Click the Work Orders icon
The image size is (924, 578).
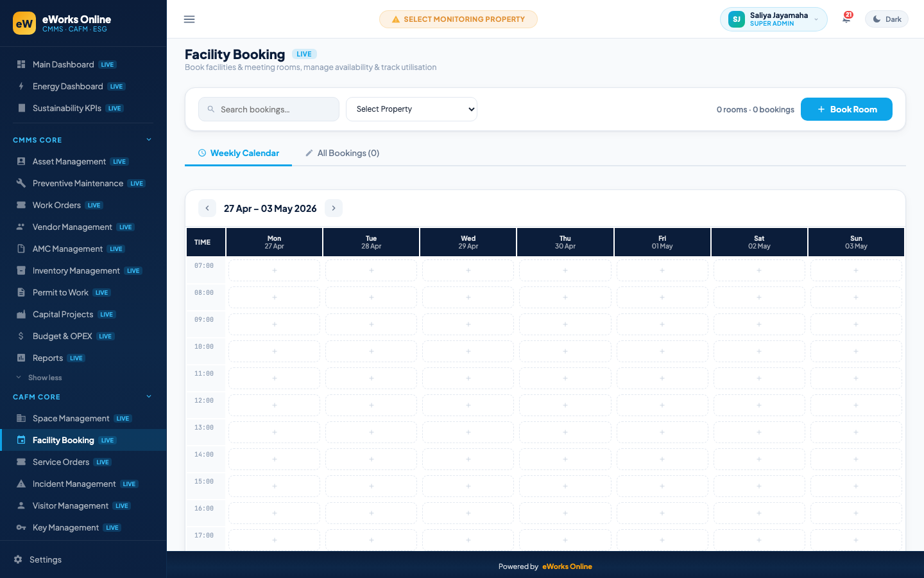21,205
